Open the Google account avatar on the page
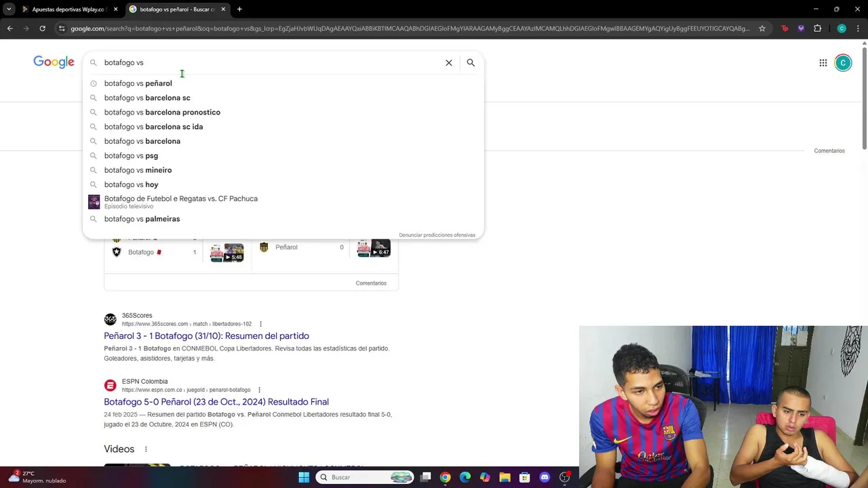This screenshot has height=488, width=868. (843, 63)
